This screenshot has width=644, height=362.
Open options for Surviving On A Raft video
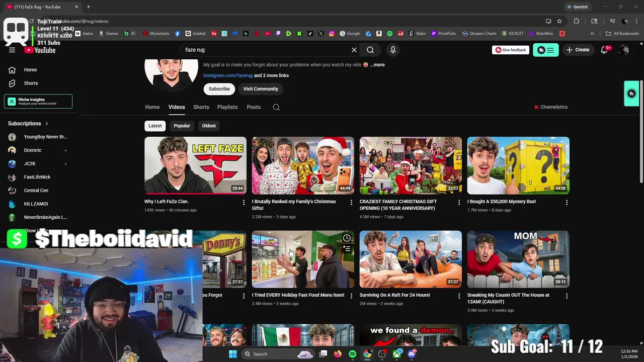(x=459, y=296)
